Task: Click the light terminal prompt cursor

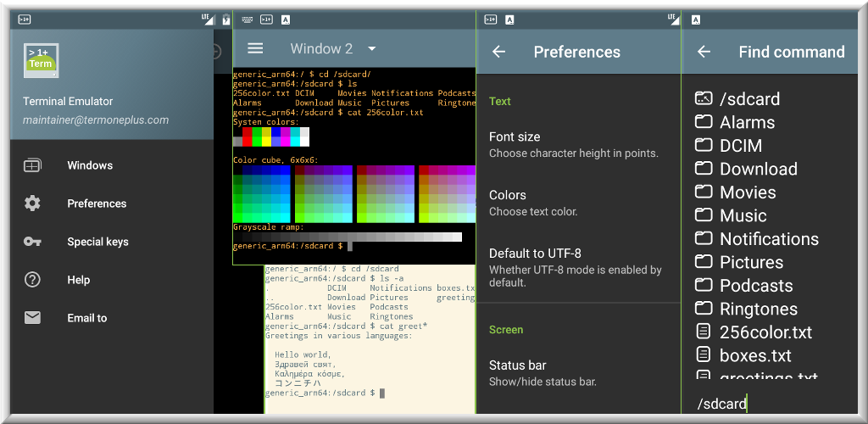Action: [382, 393]
